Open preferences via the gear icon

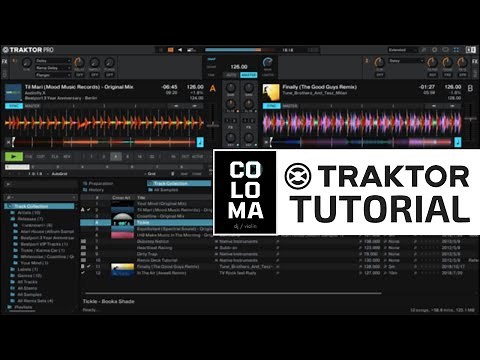point(434,50)
